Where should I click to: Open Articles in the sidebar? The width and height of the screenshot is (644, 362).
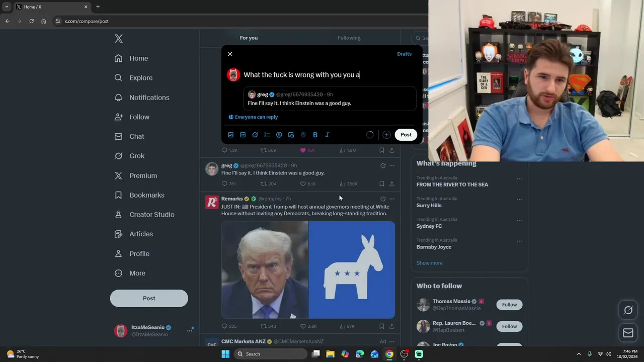tap(134, 234)
